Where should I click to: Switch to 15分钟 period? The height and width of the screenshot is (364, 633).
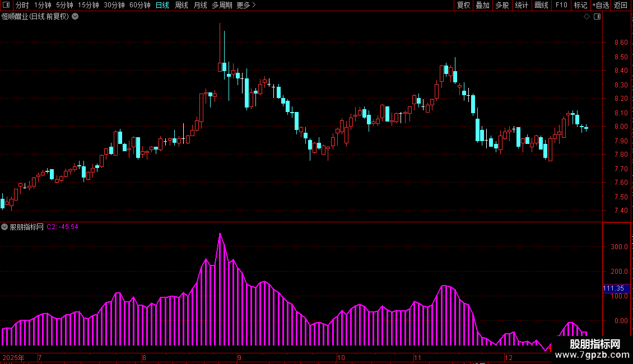click(88, 5)
